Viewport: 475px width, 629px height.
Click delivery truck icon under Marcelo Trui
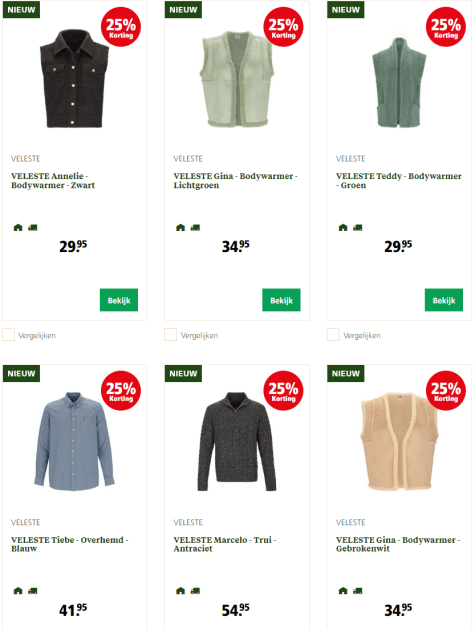coord(195,590)
